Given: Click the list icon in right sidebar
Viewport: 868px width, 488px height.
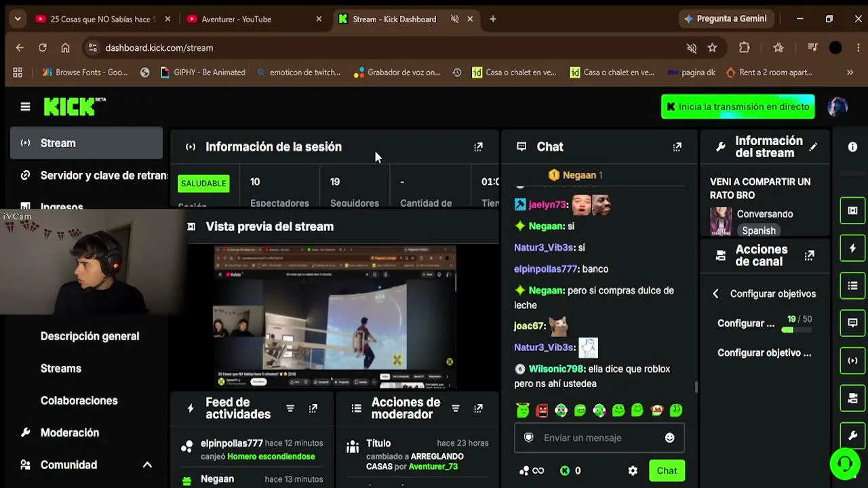Looking at the screenshot, I should (852, 285).
